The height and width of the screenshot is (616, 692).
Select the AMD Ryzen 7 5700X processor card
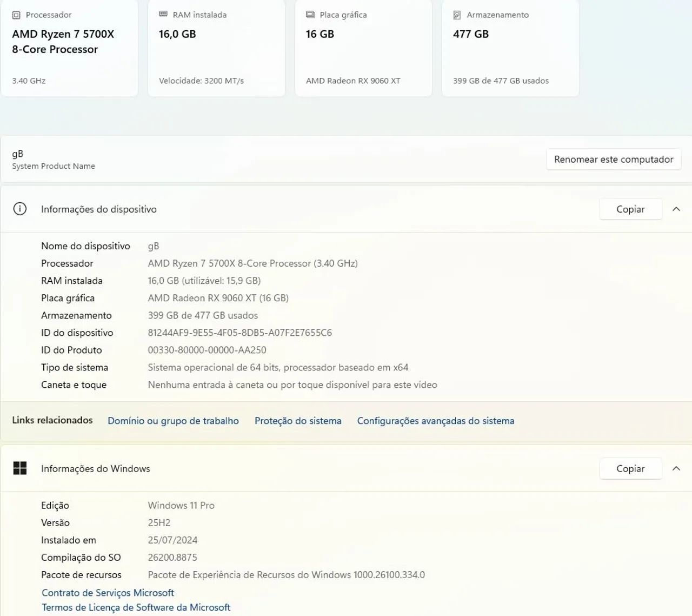point(69,48)
